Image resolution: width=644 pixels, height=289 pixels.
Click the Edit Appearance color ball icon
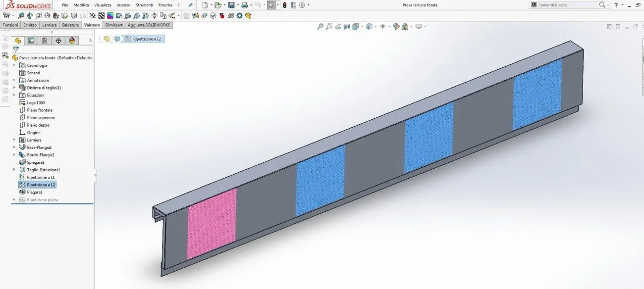396,27
